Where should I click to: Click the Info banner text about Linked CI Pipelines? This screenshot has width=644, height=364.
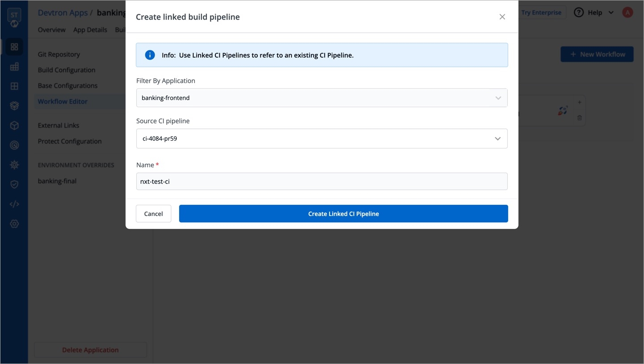258,55
